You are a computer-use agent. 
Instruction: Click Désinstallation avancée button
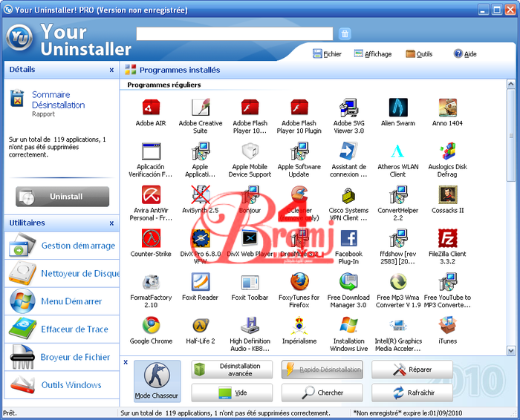point(232,370)
